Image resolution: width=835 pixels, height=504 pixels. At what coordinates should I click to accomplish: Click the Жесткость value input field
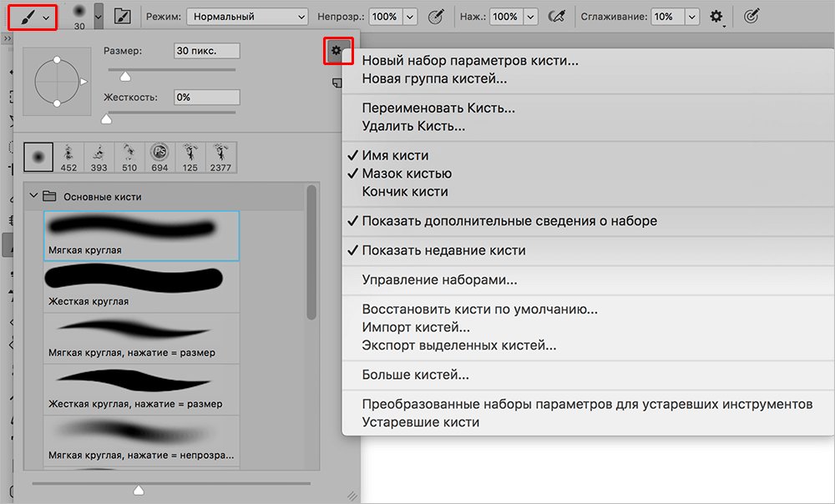tap(206, 98)
